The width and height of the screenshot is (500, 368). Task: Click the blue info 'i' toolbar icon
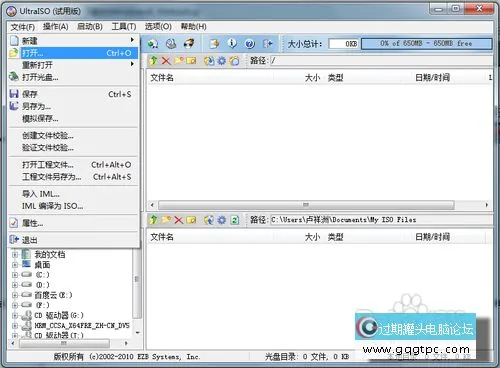(x=232, y=43)
